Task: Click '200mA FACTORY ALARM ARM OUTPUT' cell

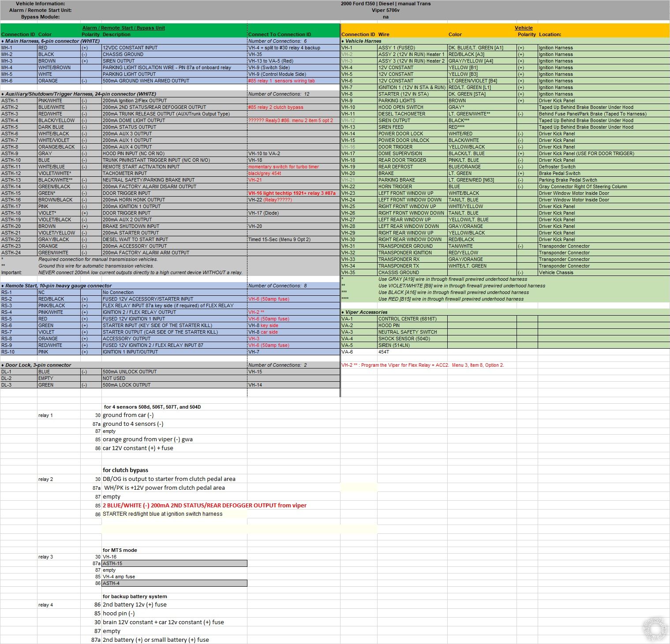Action: pyautogui.click(x=174, y=253)
